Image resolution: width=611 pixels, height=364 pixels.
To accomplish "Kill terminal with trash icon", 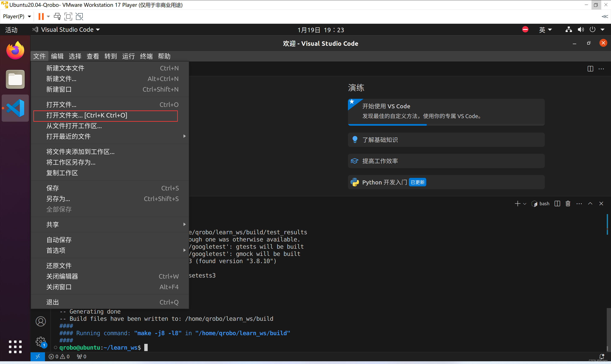I will click(x=568, y=204).
